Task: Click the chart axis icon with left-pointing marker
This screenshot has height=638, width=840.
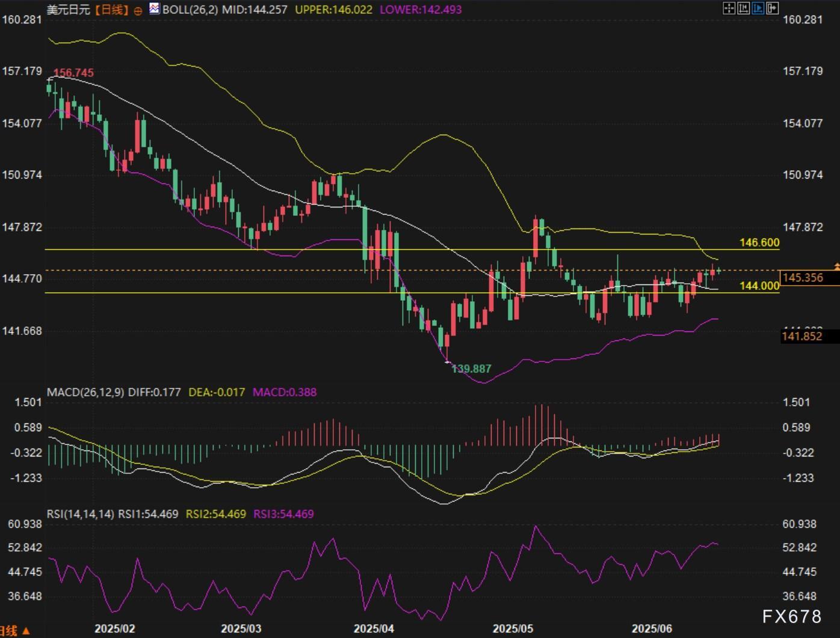Action: coord(743,8)
